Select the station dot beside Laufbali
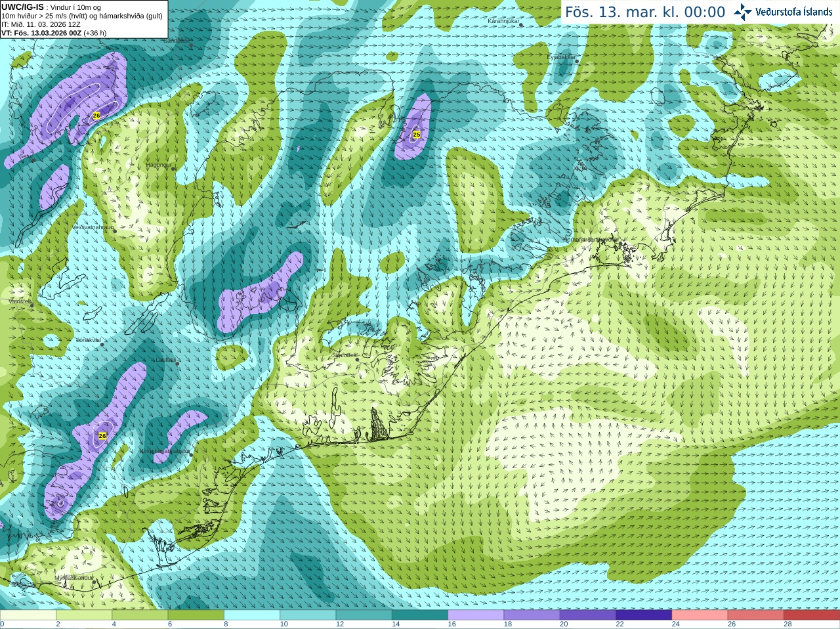Viewport: 840px width, 629px height. point(178,363)
